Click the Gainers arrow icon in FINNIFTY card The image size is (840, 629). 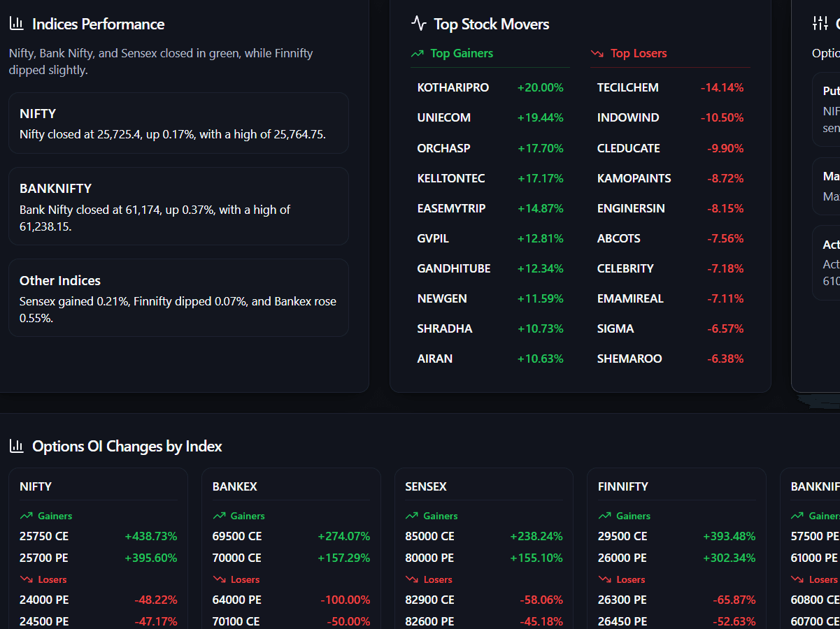pos(603,516)
